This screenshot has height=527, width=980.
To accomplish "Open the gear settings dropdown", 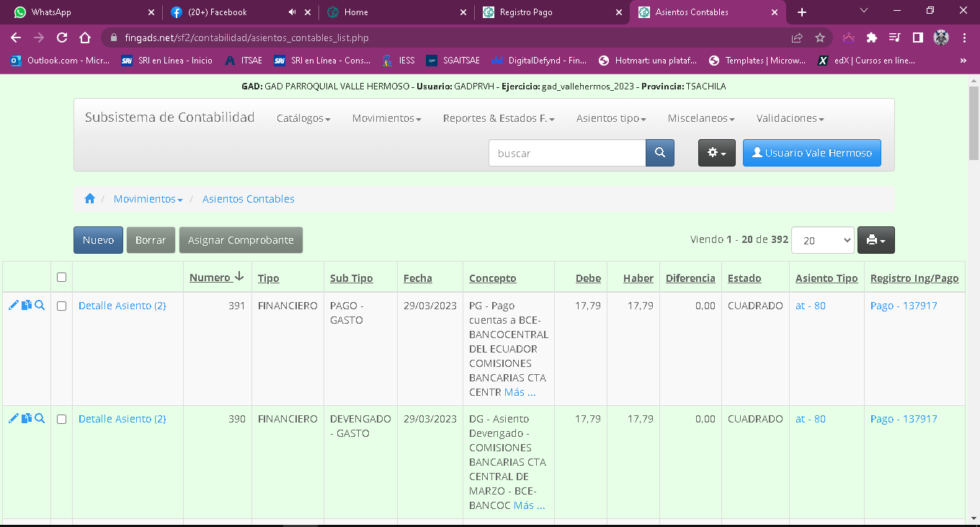I will pos(716,153).
